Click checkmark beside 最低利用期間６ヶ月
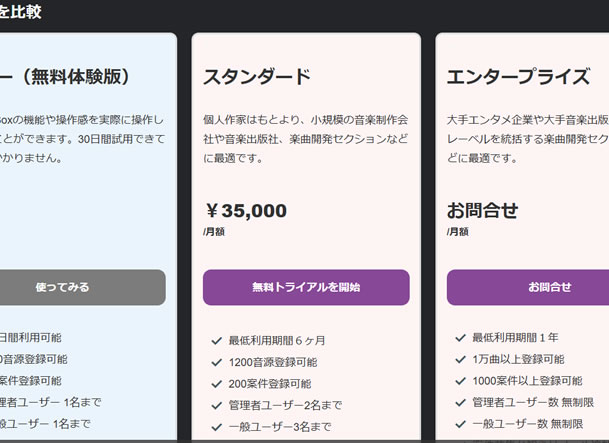Viewport: 609px width, 443px height. coord(216,340)
